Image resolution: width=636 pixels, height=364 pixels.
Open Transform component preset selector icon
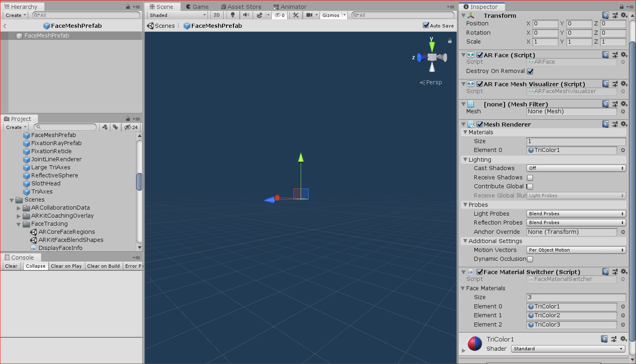615,15
